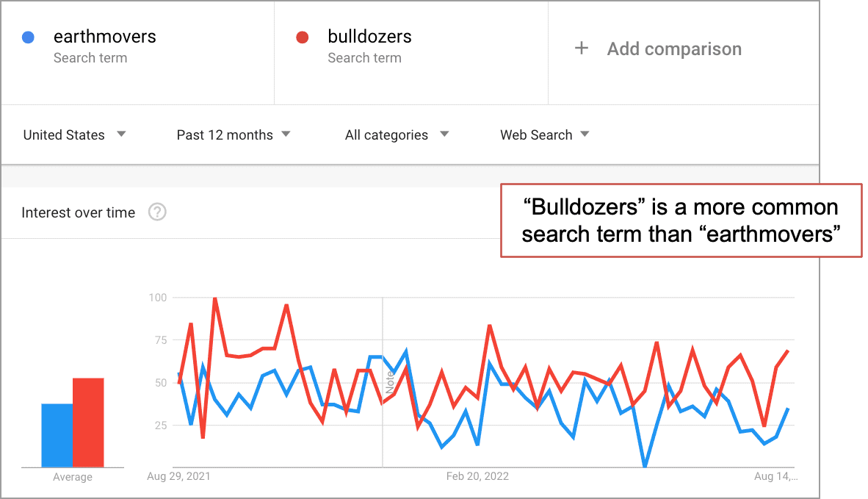This screenshot has height=499, width=868.
Task: Click the plus icon beside Add comparison
Action: 582,49
